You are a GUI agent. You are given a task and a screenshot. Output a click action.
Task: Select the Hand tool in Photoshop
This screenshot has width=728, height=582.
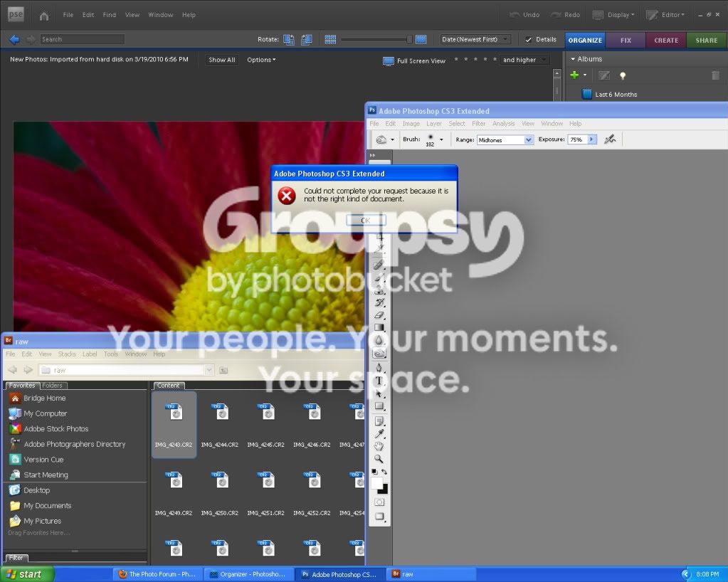(379, 446)
